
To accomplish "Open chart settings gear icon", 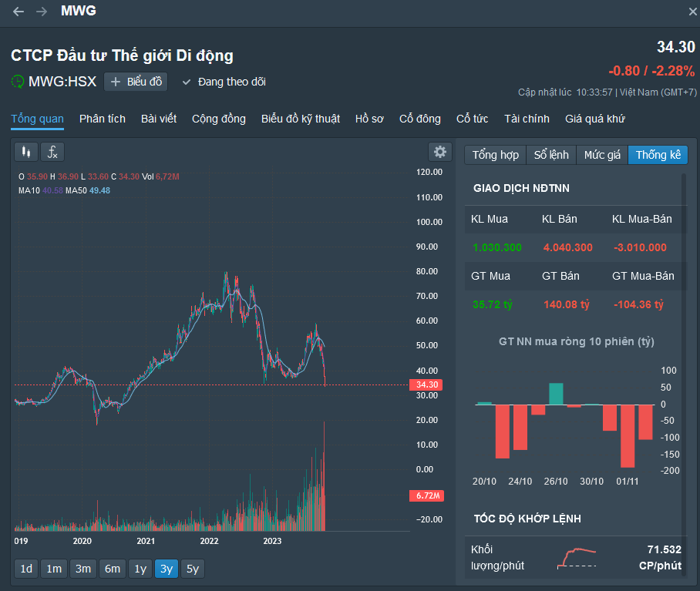I will [439, 152].
